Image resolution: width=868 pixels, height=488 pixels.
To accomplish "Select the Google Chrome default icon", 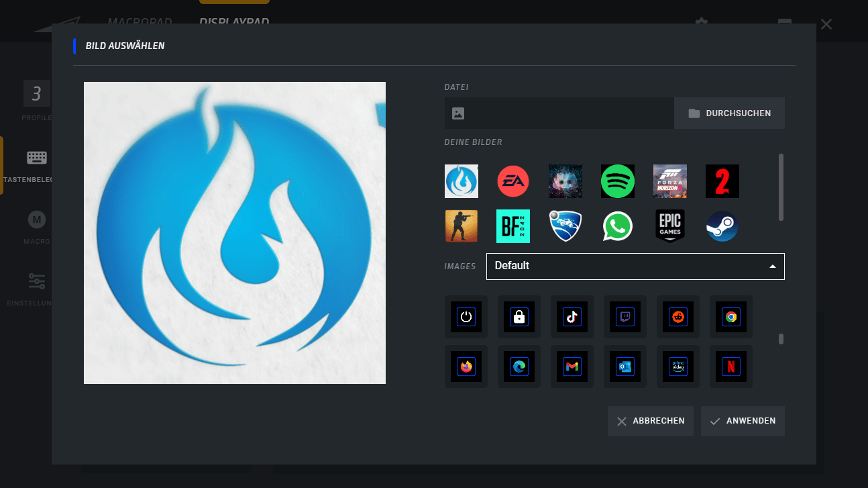I will point(730,317).
